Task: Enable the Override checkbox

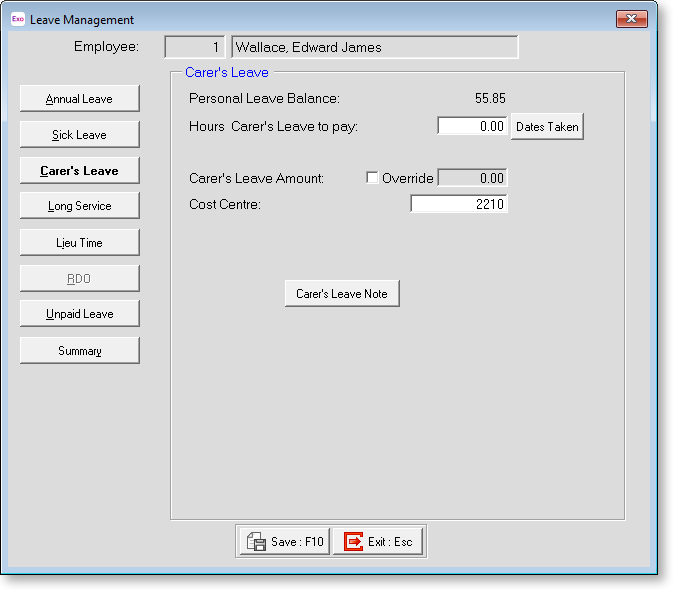Action: click(x=373, y=178)
